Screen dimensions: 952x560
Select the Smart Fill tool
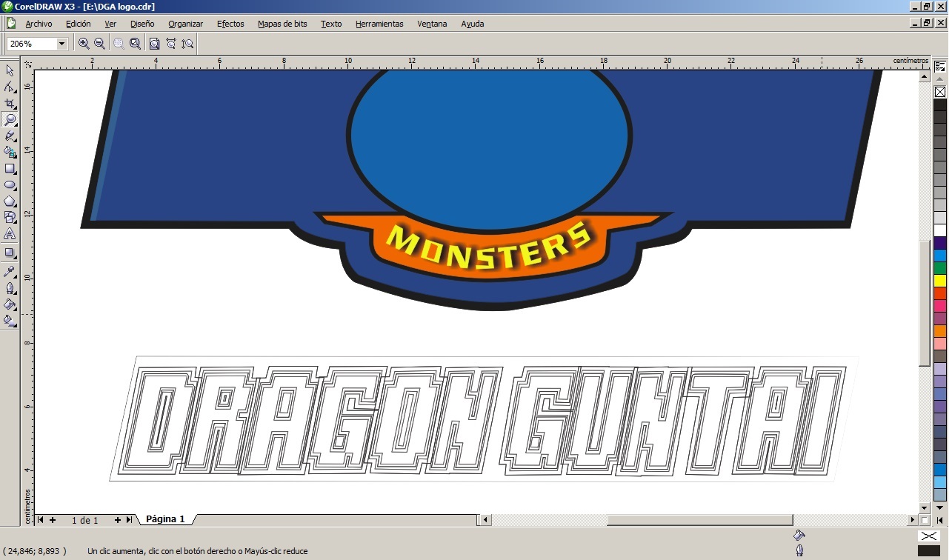coord(10,152)
